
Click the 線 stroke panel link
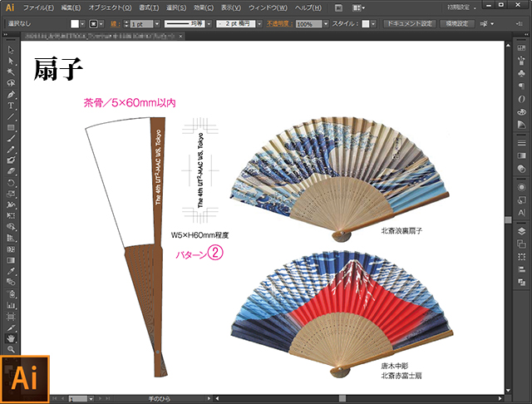click(x=115, y=24)
